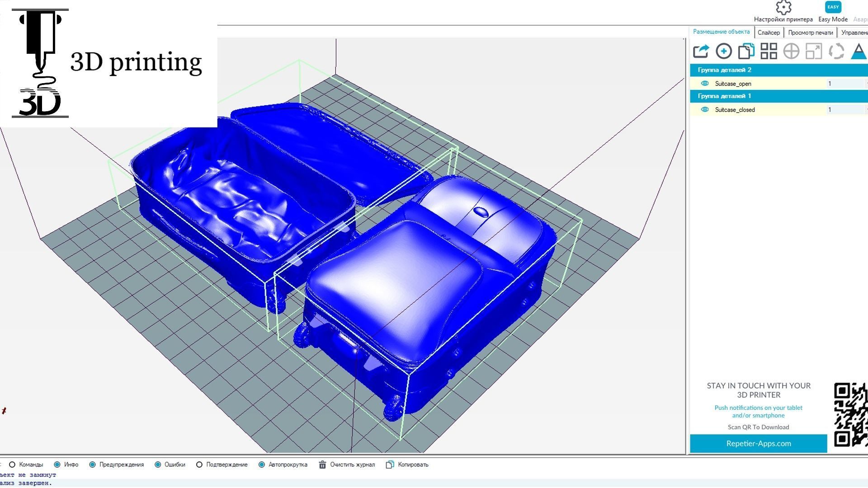Toggle the Подтверждение log filter

pos(199,465)
